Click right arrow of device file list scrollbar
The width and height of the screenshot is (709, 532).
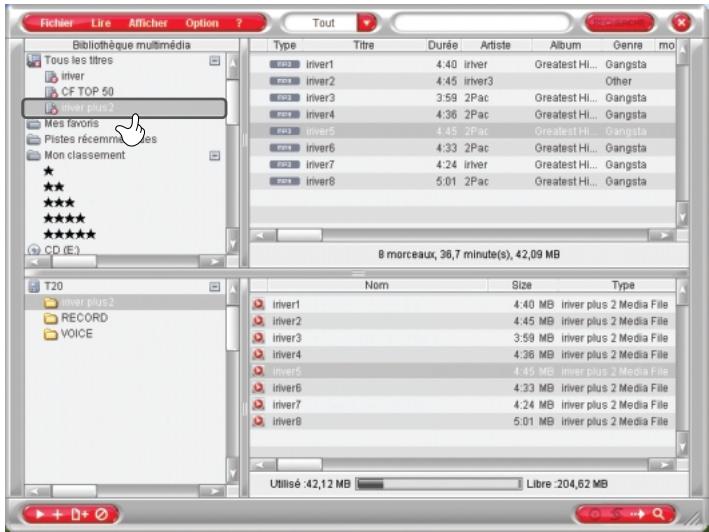[662, 465]
